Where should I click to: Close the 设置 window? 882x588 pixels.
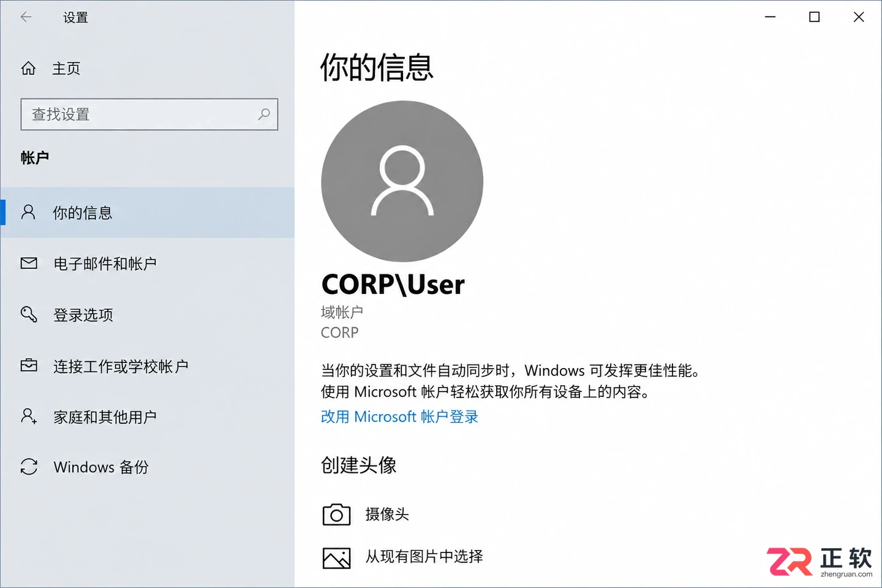pos(859,17)
